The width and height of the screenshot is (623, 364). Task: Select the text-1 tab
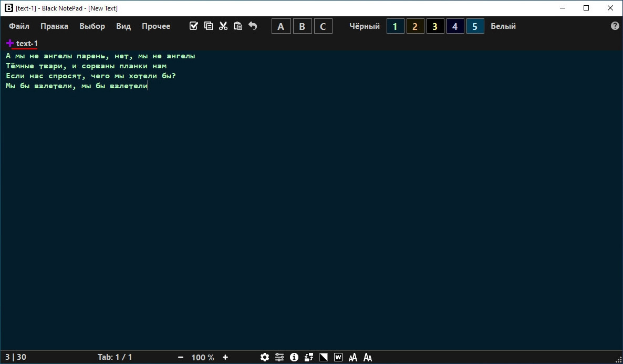pos(27,43)
